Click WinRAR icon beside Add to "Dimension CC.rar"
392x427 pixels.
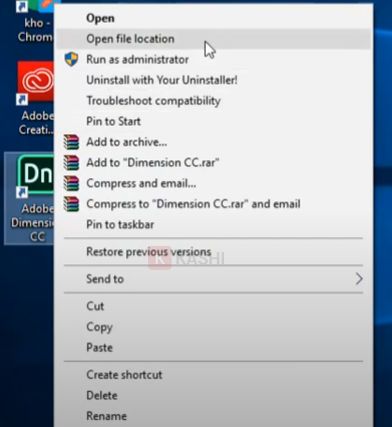coord(71,163)
